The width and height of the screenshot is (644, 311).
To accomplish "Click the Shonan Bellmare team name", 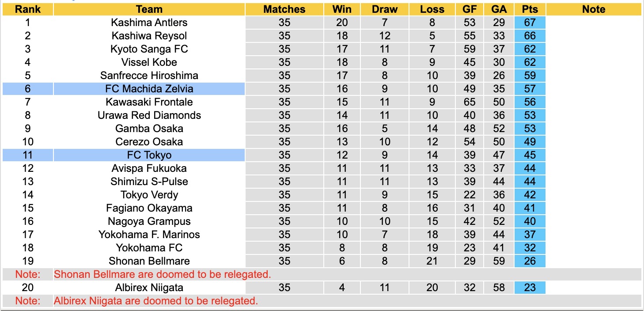I will point(149,261).
